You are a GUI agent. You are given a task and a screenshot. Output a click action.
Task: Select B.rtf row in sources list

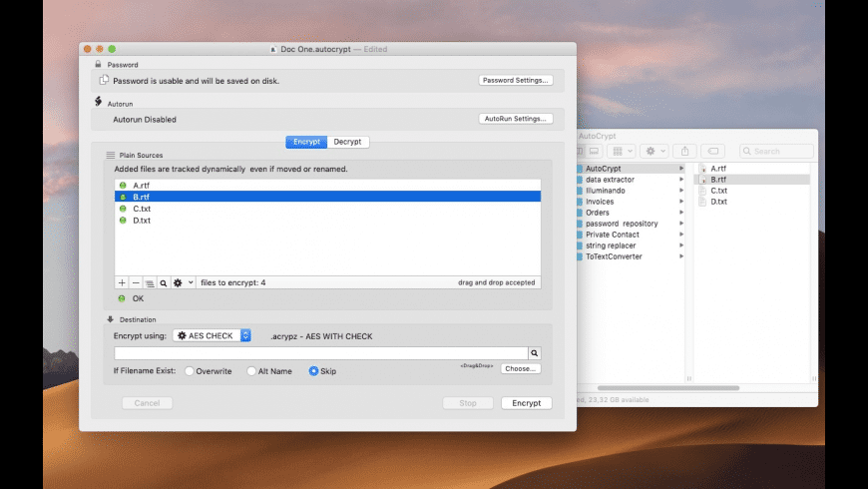(327, 197)
